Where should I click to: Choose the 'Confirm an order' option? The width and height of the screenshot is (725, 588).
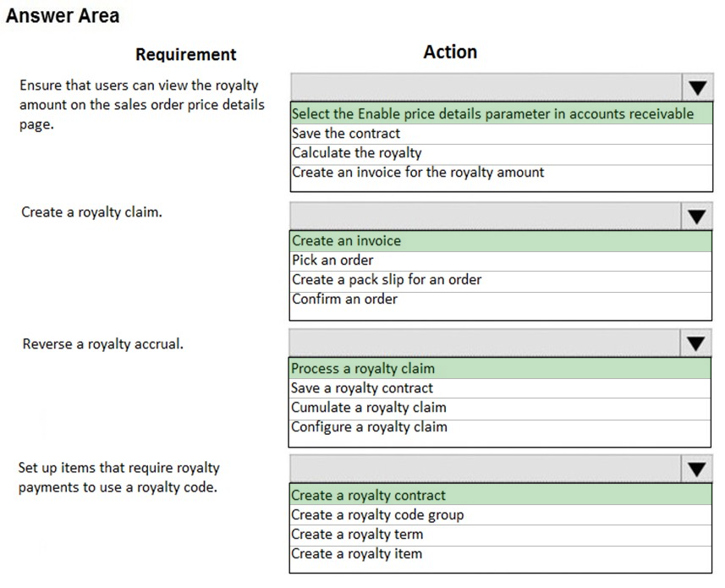pyautogui.click(x=501, y=299)
